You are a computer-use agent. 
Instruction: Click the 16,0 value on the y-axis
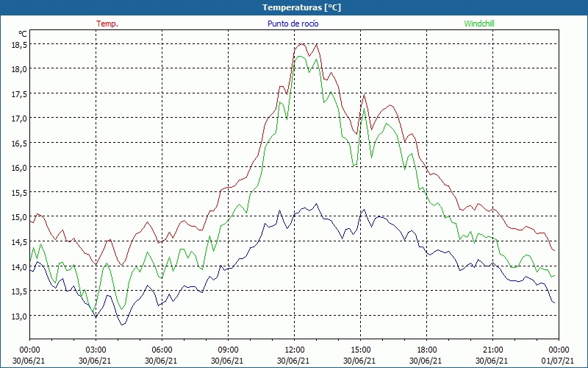[x=19, y=168]
